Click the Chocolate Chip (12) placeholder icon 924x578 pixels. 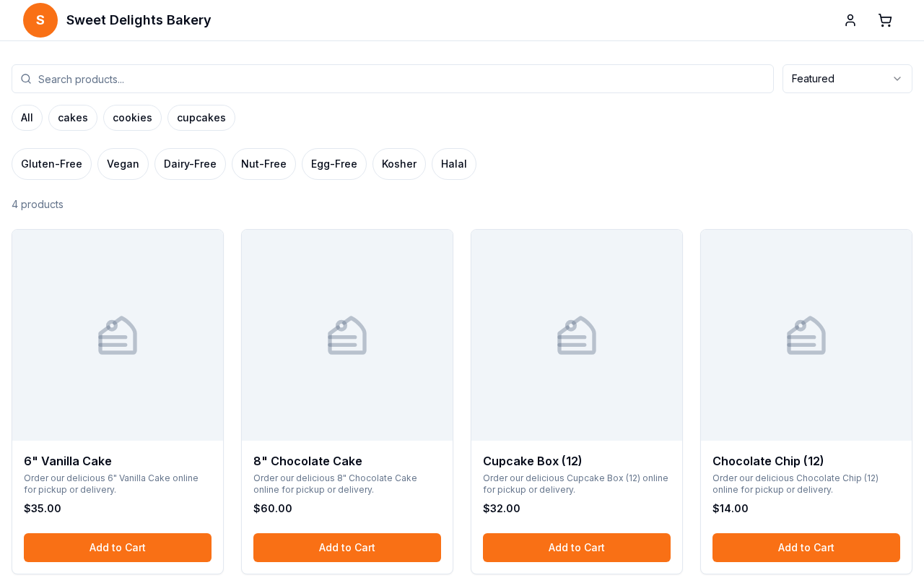(806, 335)
